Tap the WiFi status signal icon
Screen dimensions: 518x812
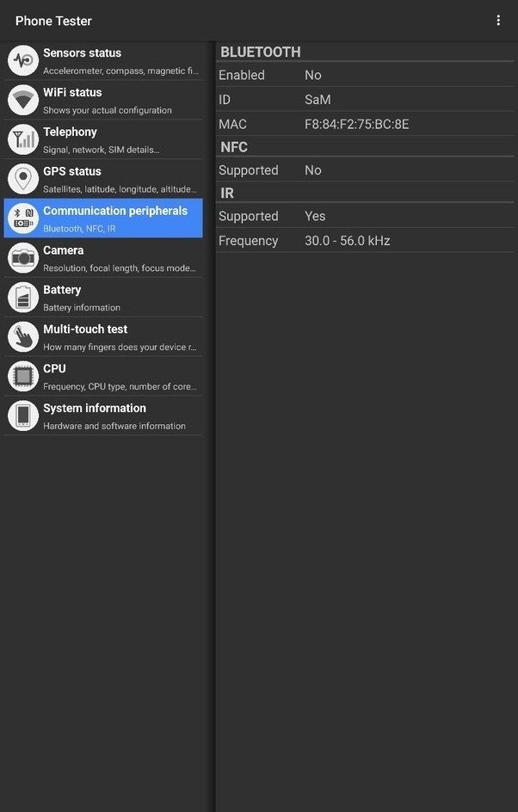23,100
